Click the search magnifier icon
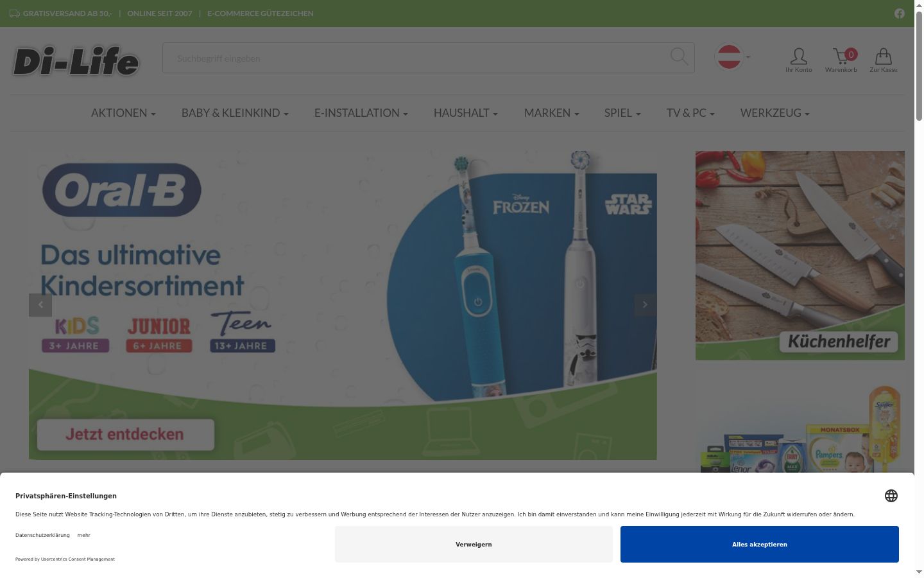The height and width of the screenshot is (578, 924). coord(679,57)
